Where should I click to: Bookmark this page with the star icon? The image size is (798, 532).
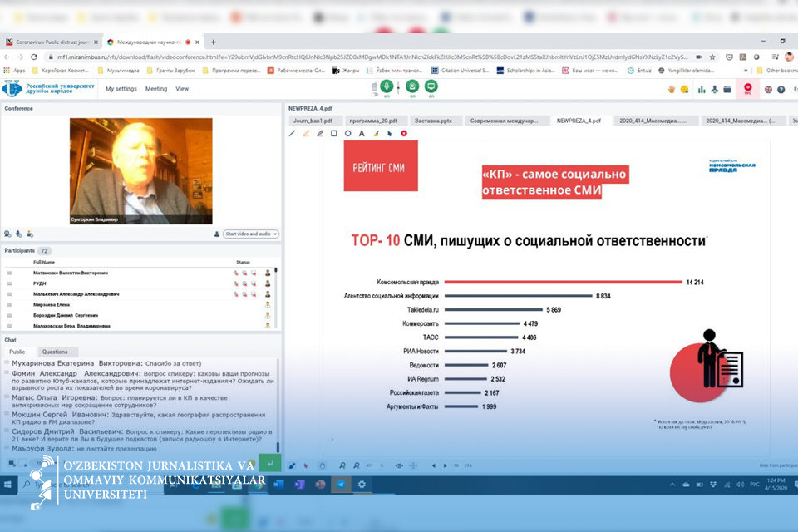[x=712, y=57]
